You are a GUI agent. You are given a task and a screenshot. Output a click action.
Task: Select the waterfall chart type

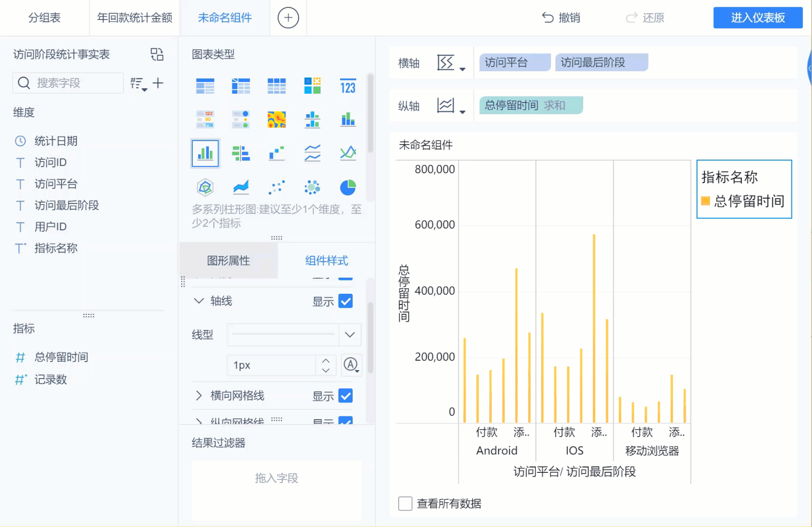point(277,153)
